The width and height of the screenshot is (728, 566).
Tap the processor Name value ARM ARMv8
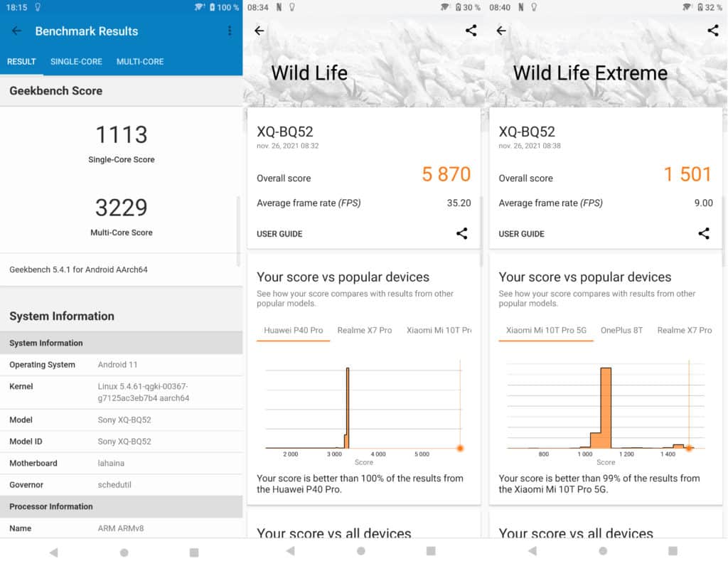coord(121,528)
